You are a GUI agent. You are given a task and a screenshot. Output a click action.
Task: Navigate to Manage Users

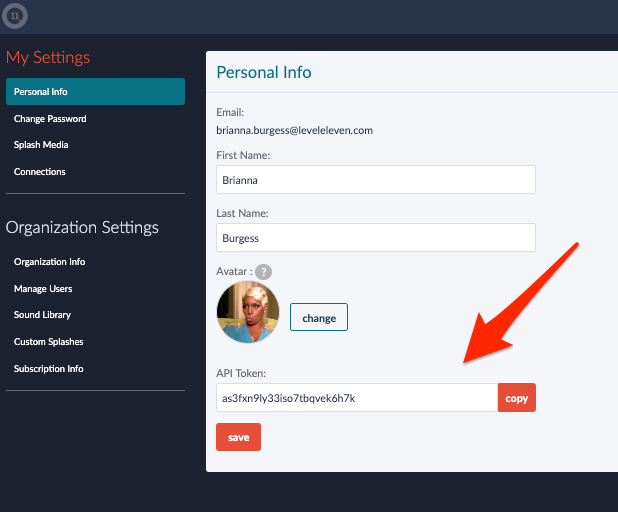tap(43, 289)
